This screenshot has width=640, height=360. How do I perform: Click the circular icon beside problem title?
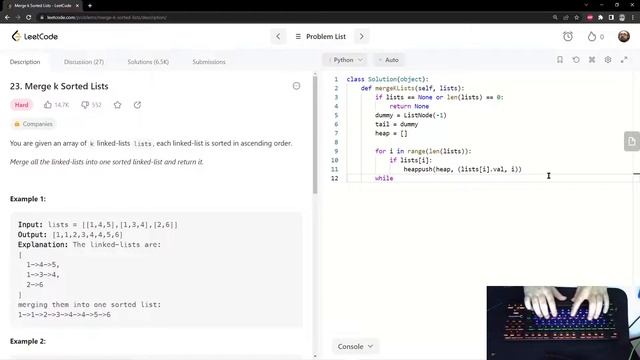(x=296, y=86)
